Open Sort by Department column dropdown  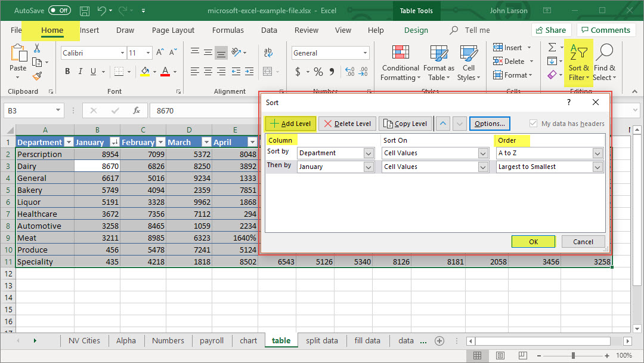pyautogui.click(x=368, y=153)
